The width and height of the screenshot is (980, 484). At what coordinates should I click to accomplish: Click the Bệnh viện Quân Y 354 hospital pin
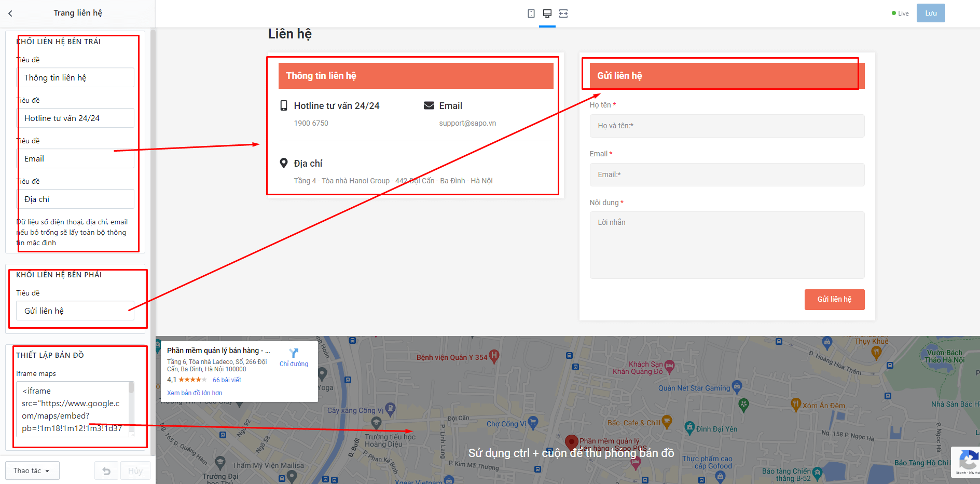494,356
